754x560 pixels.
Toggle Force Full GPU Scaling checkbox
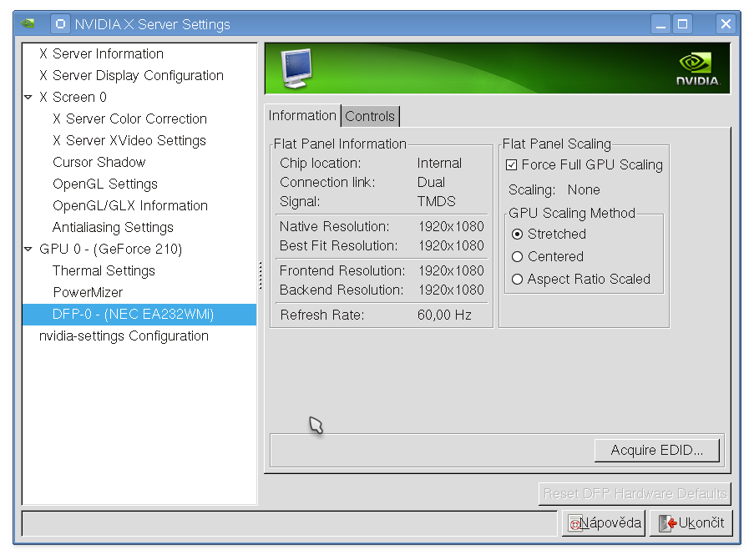(x=512, y=165)
